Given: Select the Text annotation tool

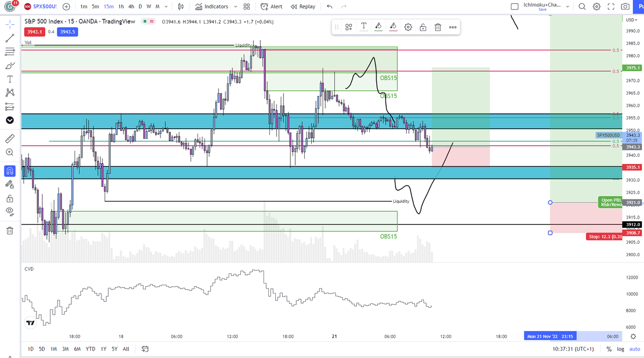Looking at the screenshot, I should pos(10,79).
